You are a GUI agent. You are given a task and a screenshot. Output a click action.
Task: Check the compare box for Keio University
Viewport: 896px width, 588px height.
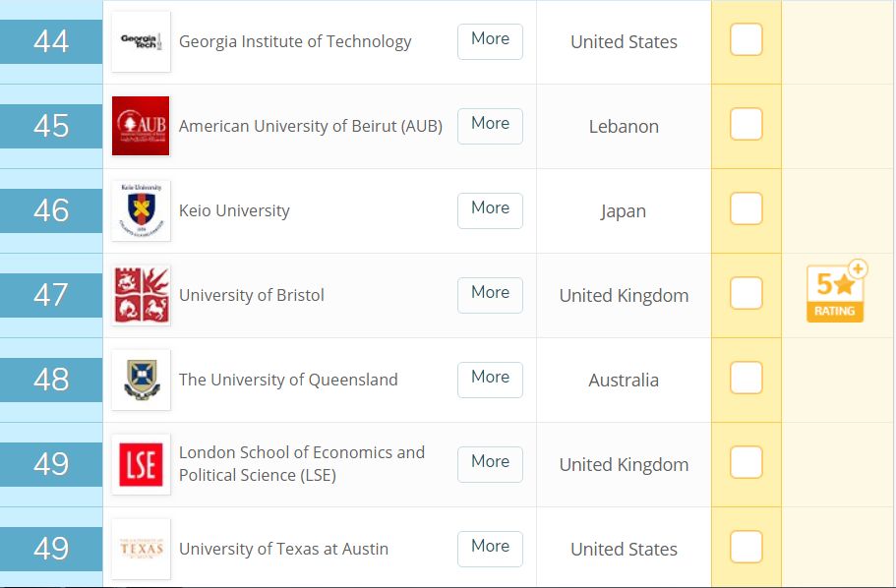tap(747, 208)
